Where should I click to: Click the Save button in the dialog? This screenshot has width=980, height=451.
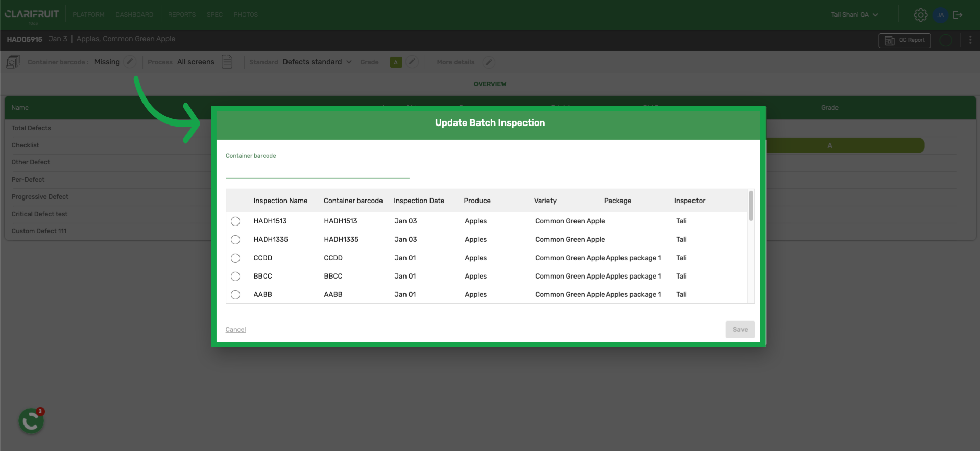[740, 330]
